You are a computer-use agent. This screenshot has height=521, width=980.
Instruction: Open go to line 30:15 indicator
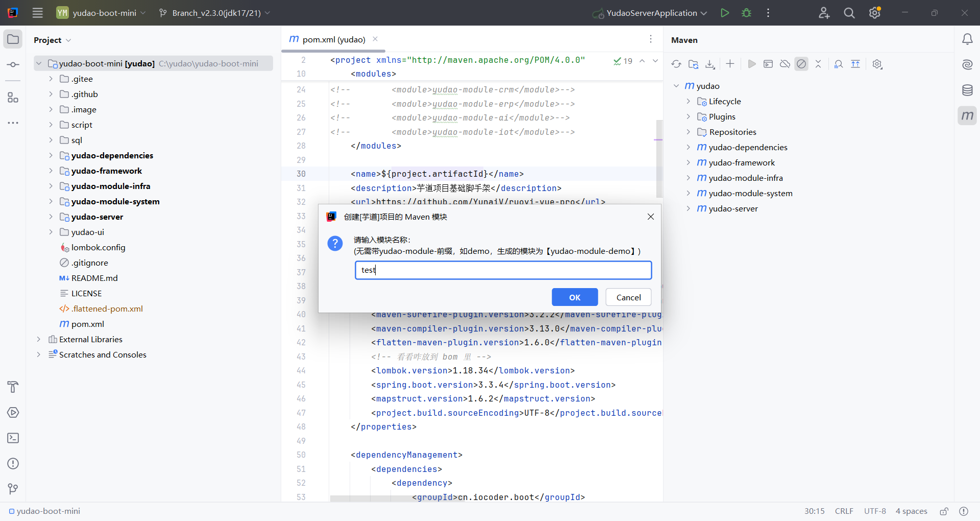click(814, 511)
